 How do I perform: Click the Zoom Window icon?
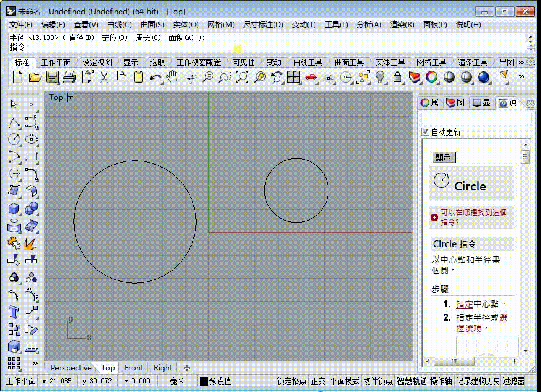(225, 77)
